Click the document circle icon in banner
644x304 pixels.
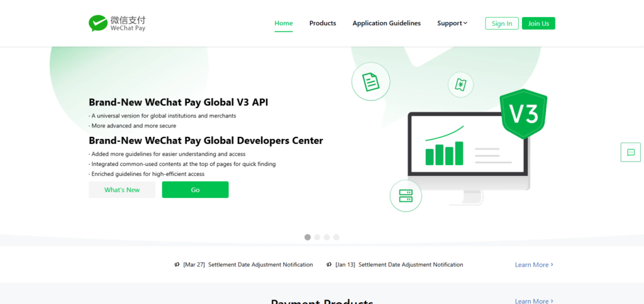(x=371, y=82)
